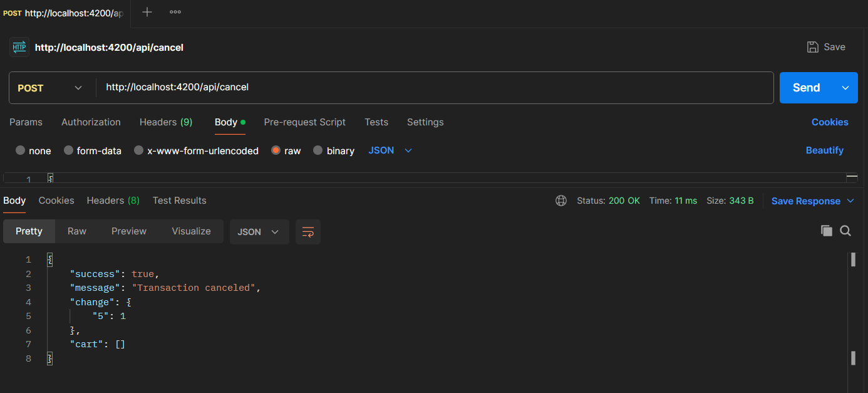Click the HTTP request icon beside title
This screenshot has width=868, height=393.
point(19,47)
